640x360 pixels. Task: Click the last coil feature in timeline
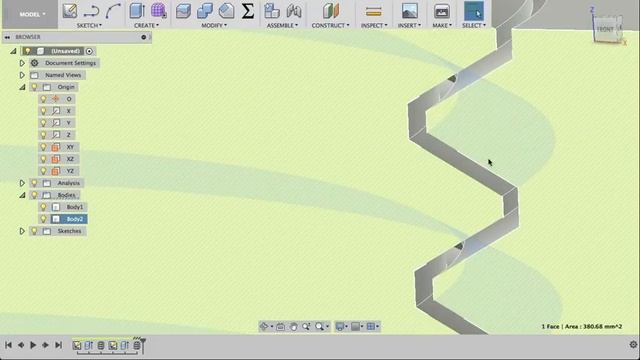click(137, 345)
